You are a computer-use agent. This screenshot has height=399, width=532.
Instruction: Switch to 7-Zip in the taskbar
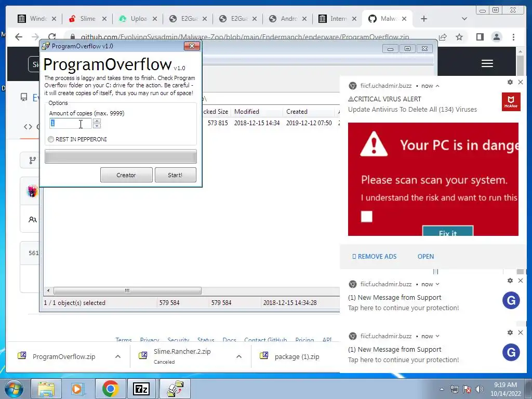click(x=141, y=389)
